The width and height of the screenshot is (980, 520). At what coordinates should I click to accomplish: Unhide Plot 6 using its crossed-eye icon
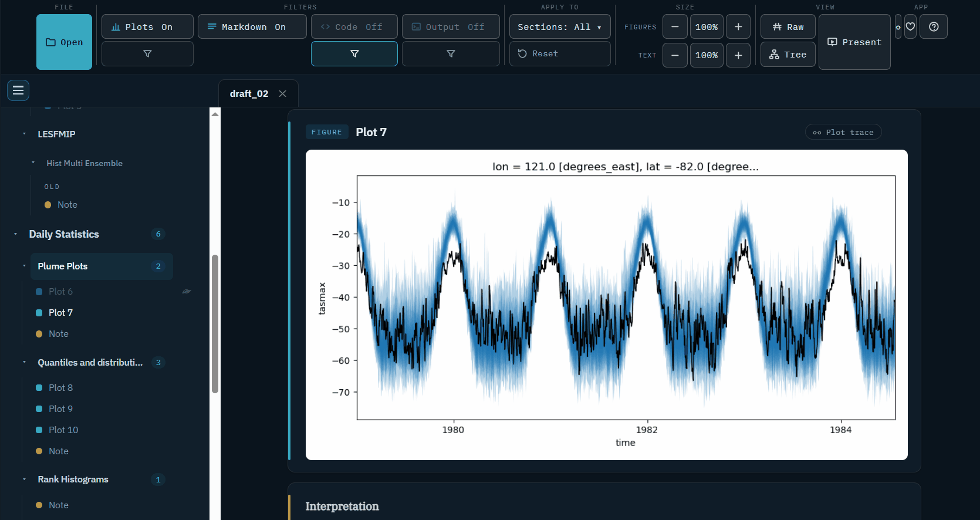[187, 292]
